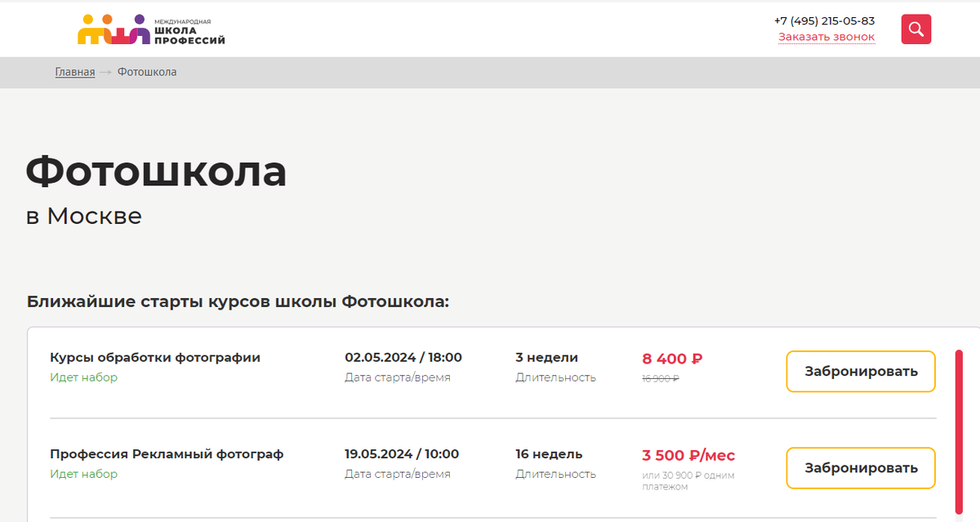
Task: Open the Профессия Рекламный фотограф course title
Action: (x=167, y=453)
